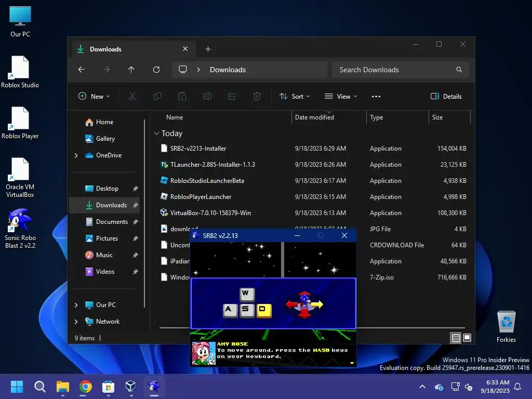
Task: Open VirtualBox from taskbar
Action: click(x=131, y=387)
